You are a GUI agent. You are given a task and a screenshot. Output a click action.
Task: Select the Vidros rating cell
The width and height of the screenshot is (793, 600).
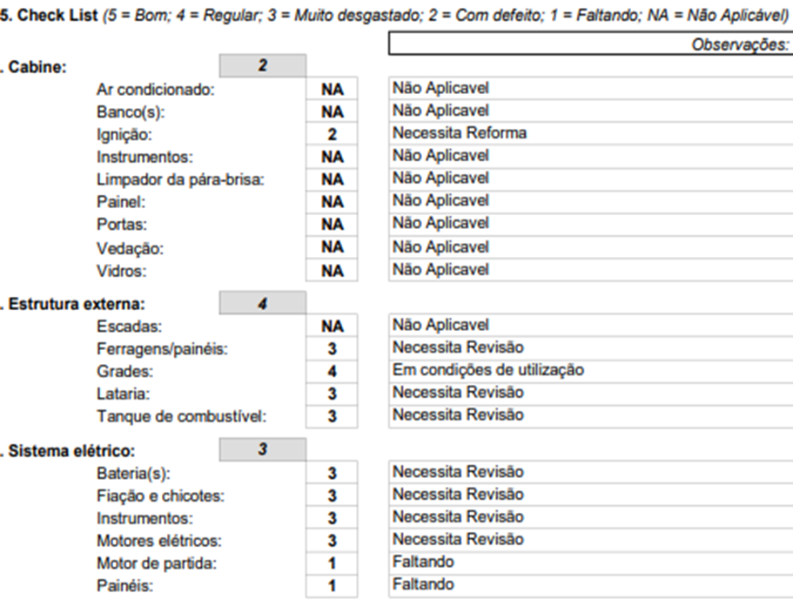(x=332, y=271)
